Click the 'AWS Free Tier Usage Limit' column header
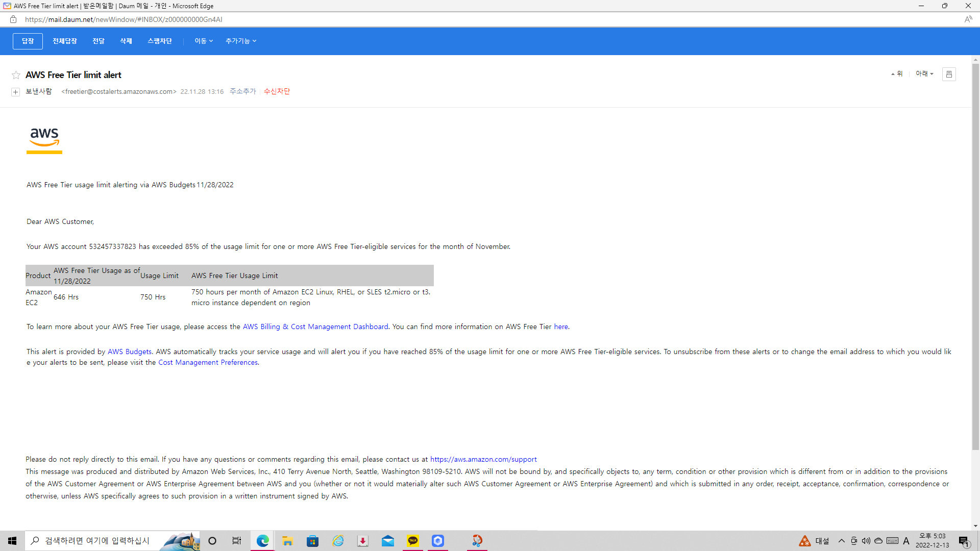Image resolution: width=980 pixels, height=551 pixels. (x=235, y=275)
